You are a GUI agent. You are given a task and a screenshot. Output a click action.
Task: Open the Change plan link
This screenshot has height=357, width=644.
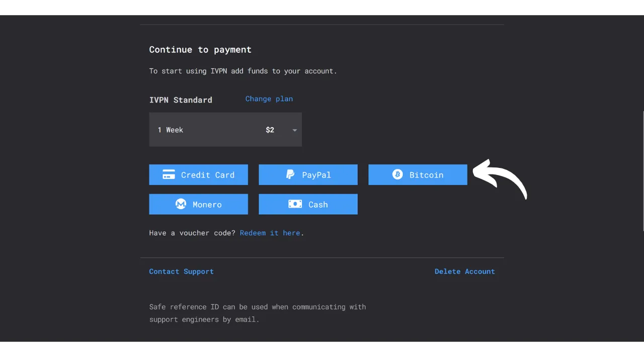pyautogui.click(x=269, y=99)
